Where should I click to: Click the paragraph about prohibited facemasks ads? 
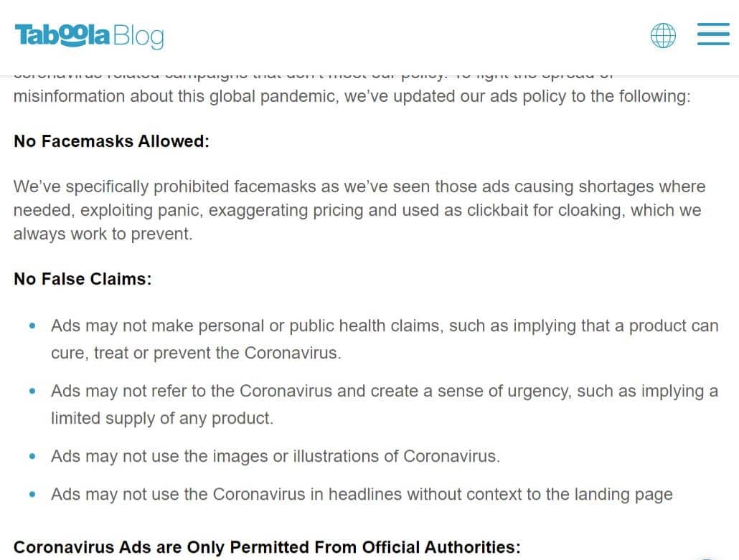point(359,210)
